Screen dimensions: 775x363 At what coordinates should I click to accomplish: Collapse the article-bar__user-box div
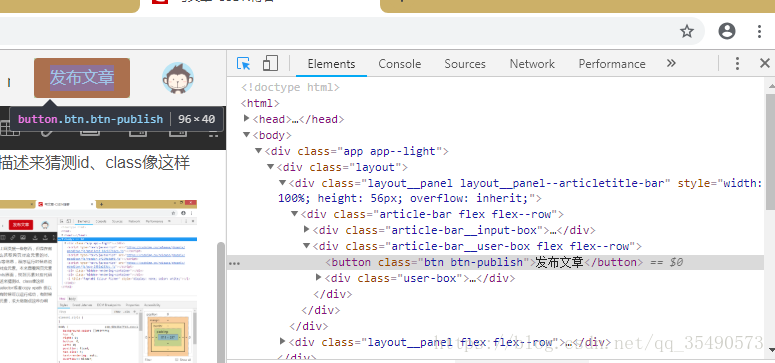[x=306, y=245]
